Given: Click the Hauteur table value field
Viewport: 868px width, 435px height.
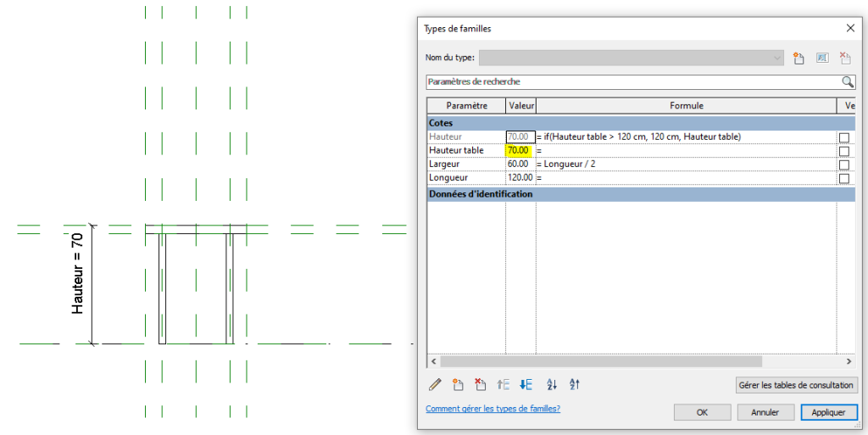Looking at the screenshot, I should click(x=519, y=151).
